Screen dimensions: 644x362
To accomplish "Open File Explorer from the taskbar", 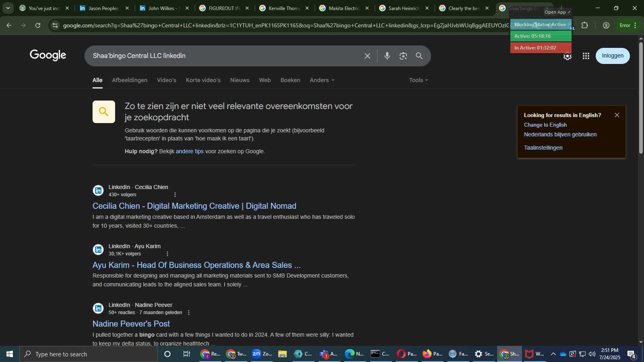I will point(282,354).
